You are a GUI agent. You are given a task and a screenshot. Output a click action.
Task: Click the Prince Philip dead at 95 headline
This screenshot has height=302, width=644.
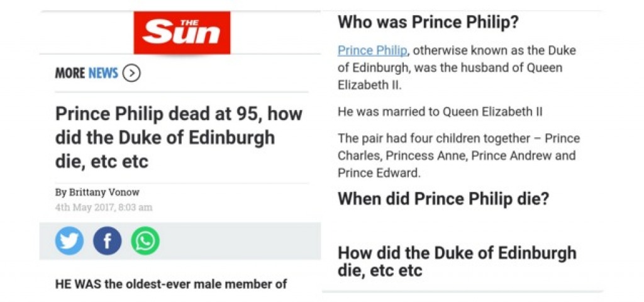tap(179, 138)
